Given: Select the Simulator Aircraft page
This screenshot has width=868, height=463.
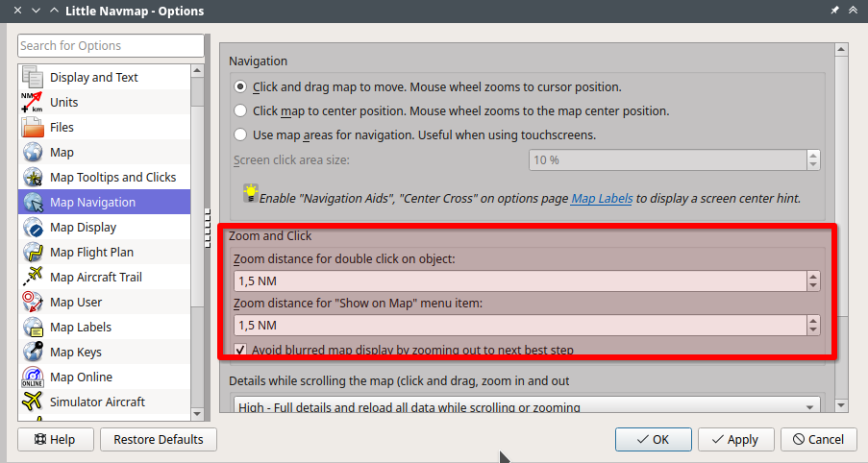Looking at the screenshot, I should (x=104, y=402).
